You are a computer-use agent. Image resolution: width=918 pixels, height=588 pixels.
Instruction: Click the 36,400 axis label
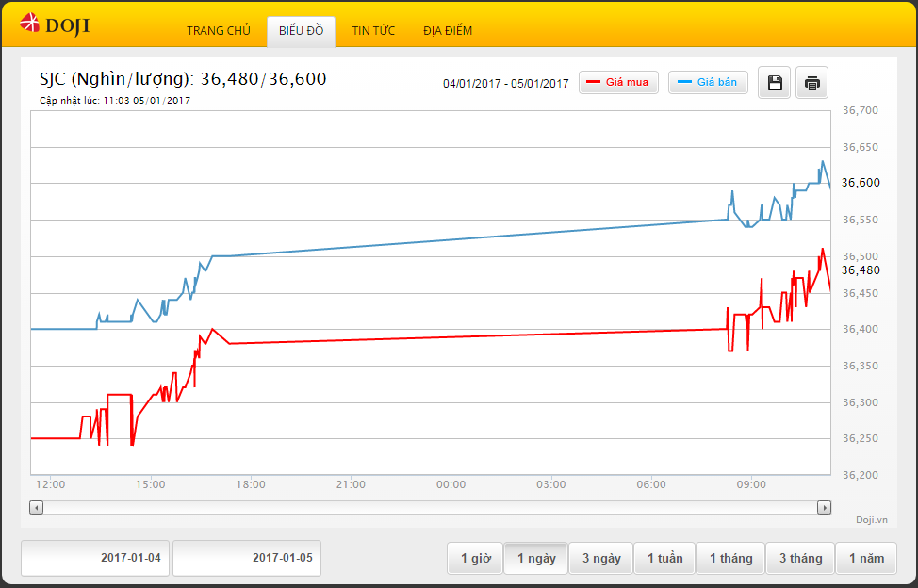click(861, 330)
